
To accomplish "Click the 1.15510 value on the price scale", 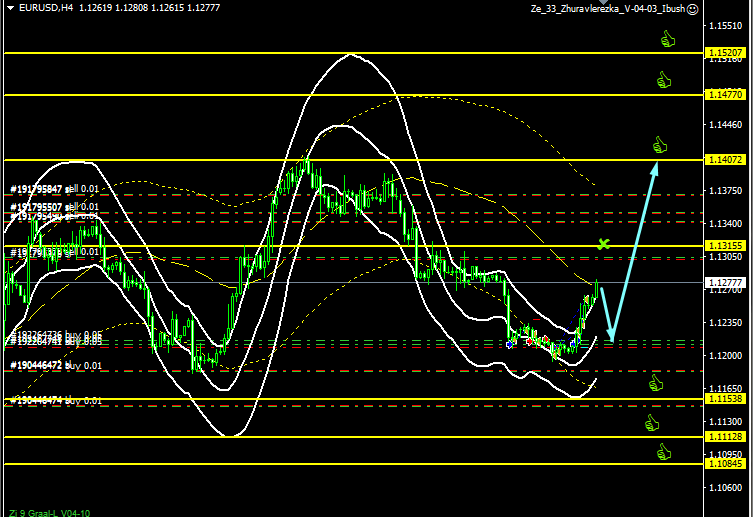I will click(725, 25).
